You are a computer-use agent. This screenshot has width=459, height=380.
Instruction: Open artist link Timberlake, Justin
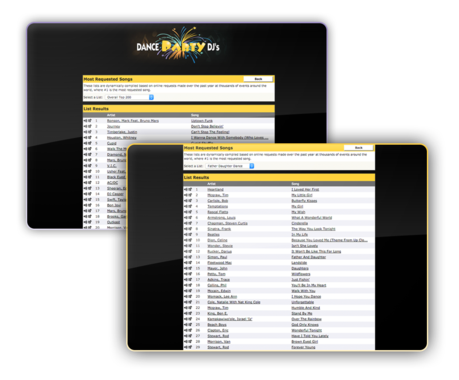click(122, 132)
